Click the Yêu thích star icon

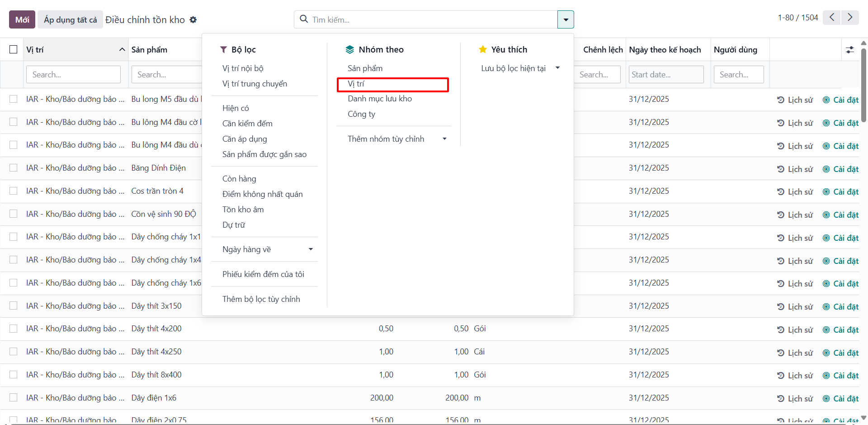click(x=483, y=49)
